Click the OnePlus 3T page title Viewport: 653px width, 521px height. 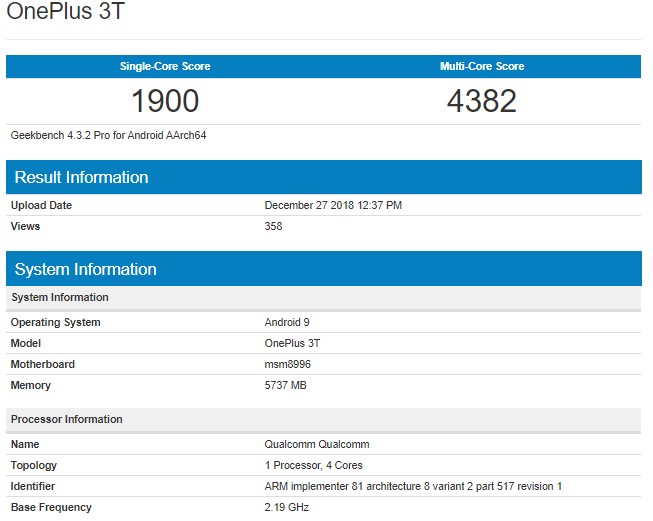[65, 11]
